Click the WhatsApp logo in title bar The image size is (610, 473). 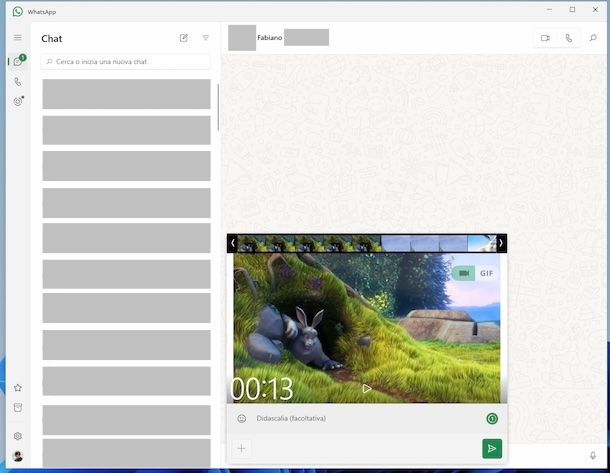(18, 12)
